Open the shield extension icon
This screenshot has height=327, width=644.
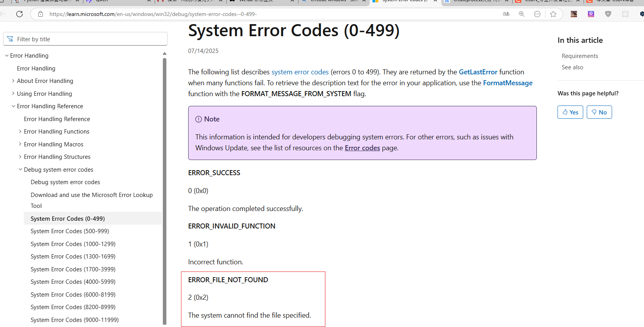coord(608,14)
